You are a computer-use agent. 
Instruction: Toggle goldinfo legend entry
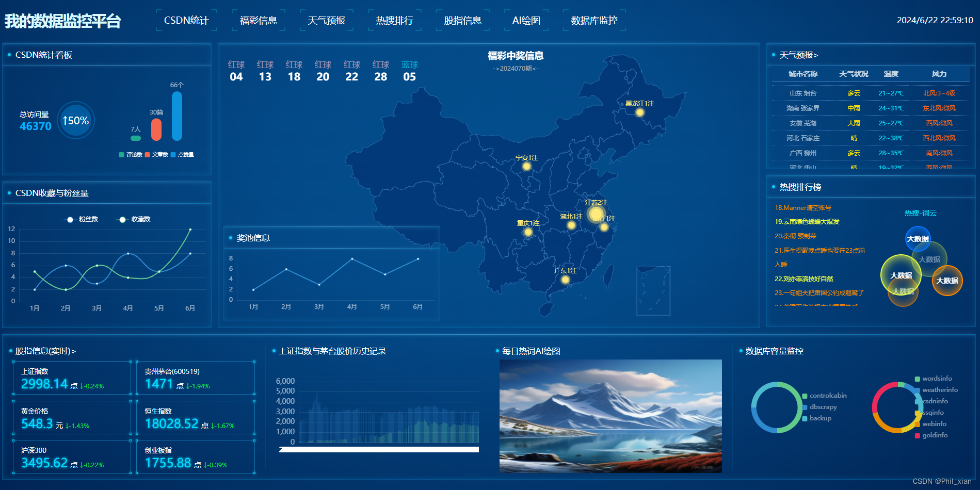(x=931, y=435)
